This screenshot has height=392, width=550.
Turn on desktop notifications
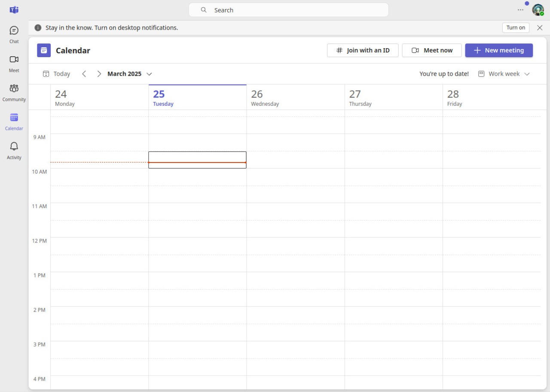click(x=516, y=28)
